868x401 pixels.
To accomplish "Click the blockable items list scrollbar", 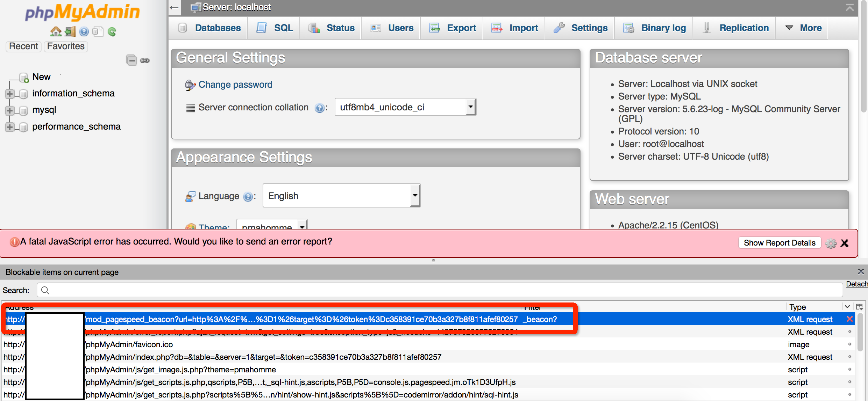I will point(861,332).
